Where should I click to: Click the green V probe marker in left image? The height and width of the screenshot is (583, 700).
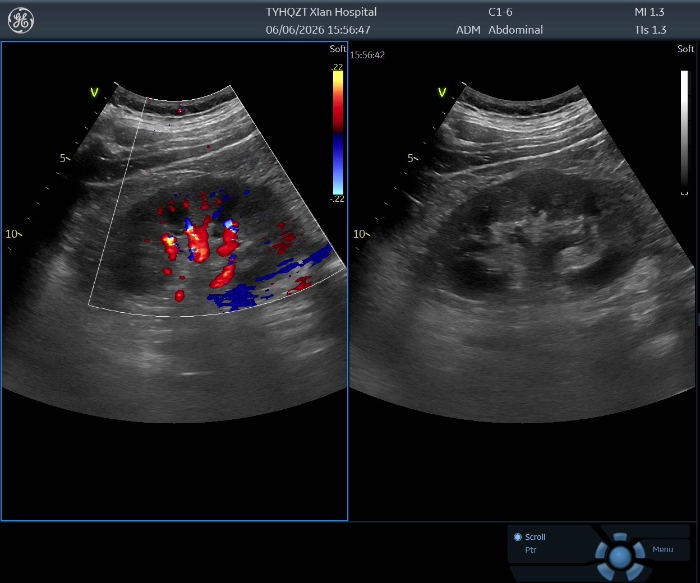pyautogui.click(x=94, y=92)
